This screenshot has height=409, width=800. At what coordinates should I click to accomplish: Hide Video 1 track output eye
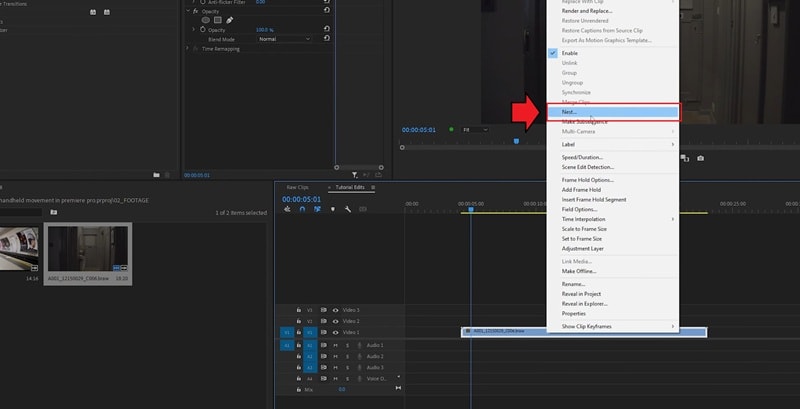click(336, 333)
